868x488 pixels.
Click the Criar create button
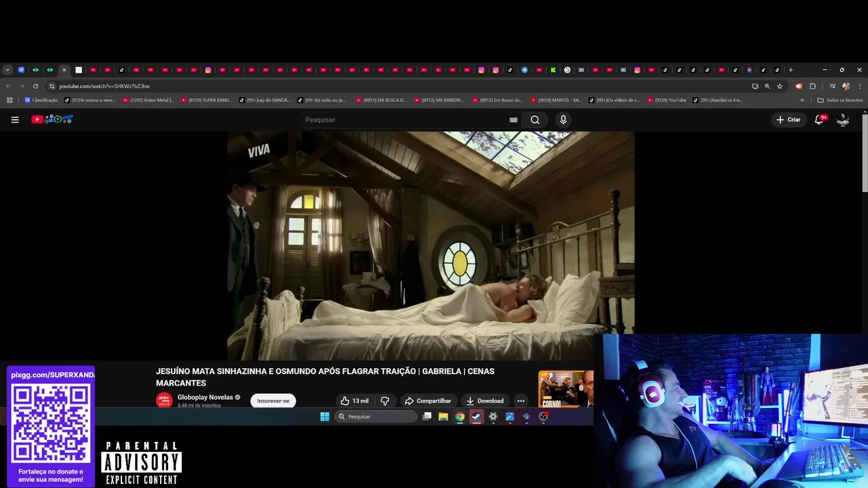(x=789, y=119)
